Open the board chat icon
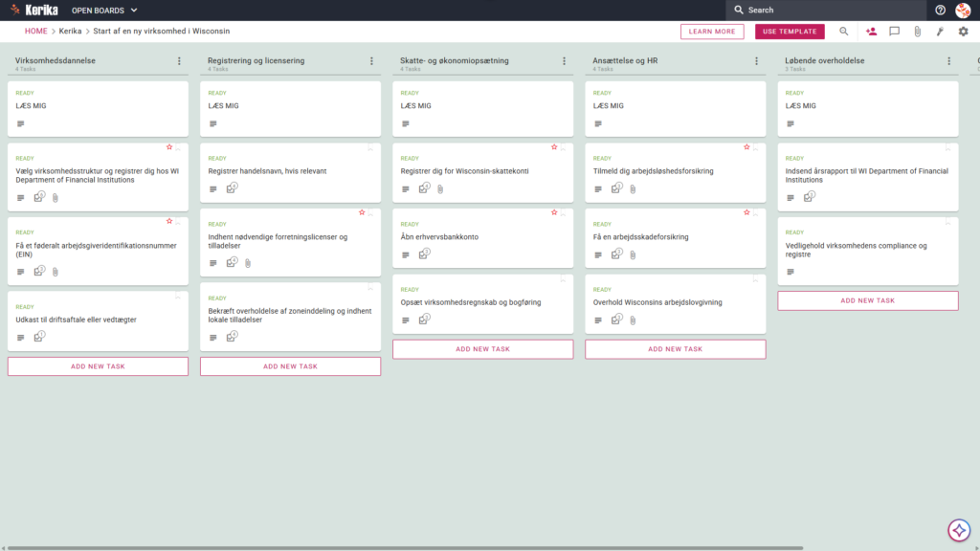 (x=895, y=32)
